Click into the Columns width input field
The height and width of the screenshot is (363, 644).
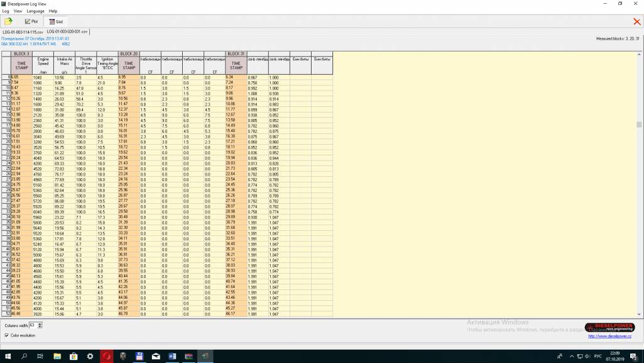pyautogui.click(x=33, y=325)
